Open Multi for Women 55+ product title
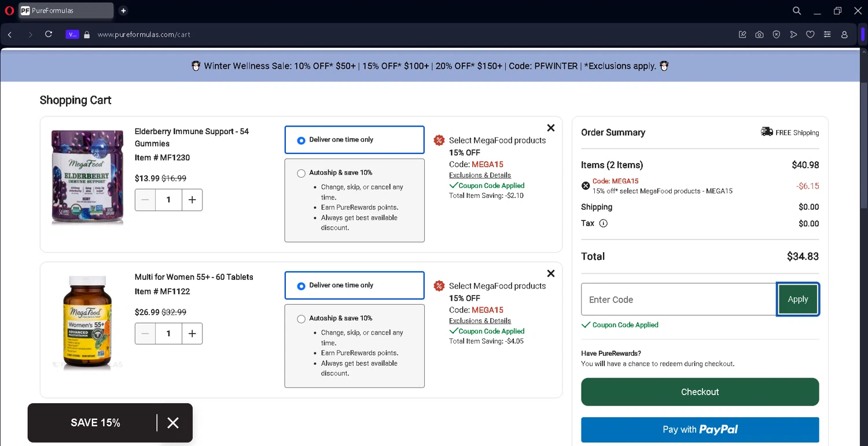868x446 pixels. [194, 277]
